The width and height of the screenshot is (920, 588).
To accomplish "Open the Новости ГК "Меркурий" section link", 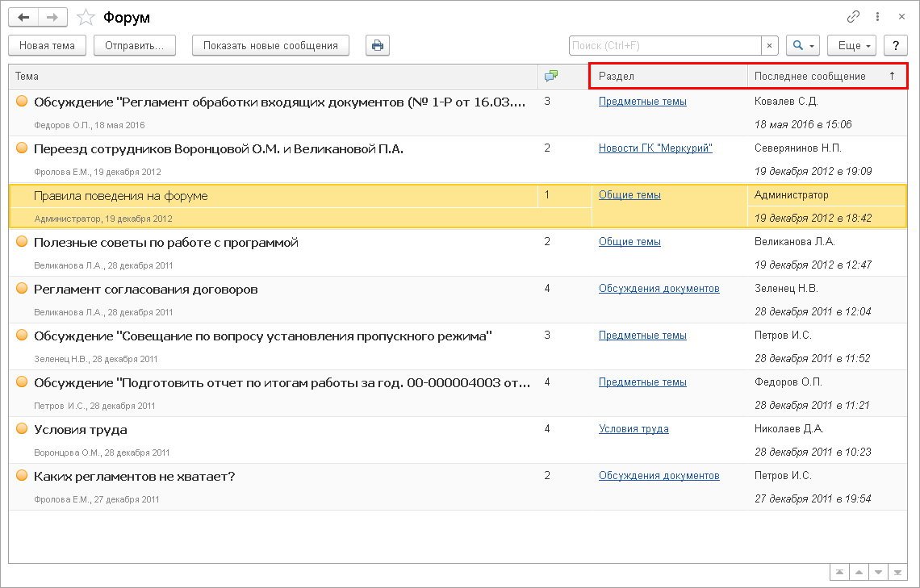I will [x=655, y=148].
